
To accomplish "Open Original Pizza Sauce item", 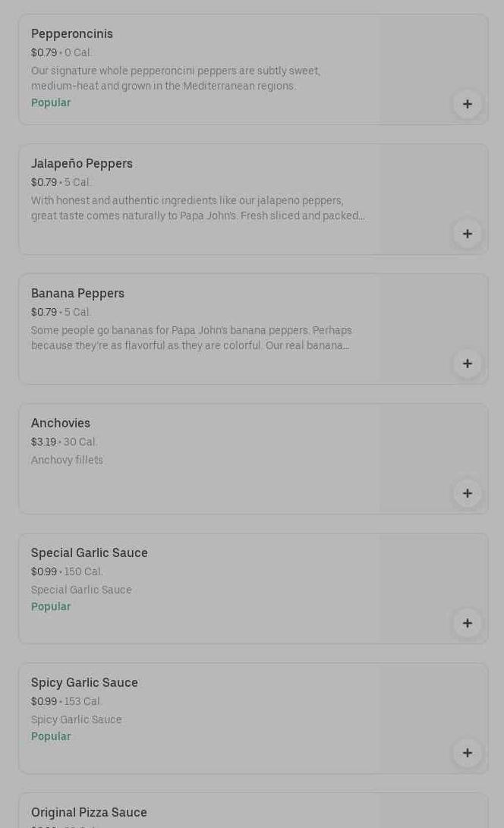I will [89, 813].
